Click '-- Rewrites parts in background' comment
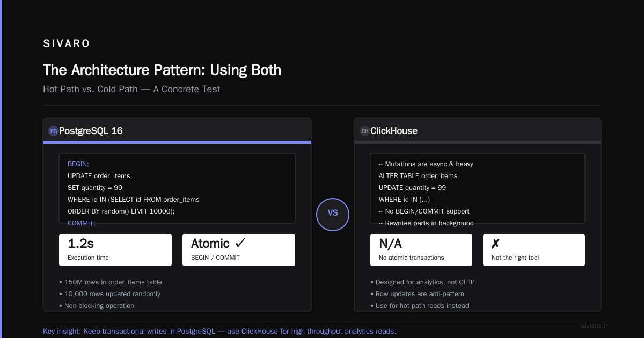Image resolution: width=644 pixels, height=338 pixels. tap(426, 223)
